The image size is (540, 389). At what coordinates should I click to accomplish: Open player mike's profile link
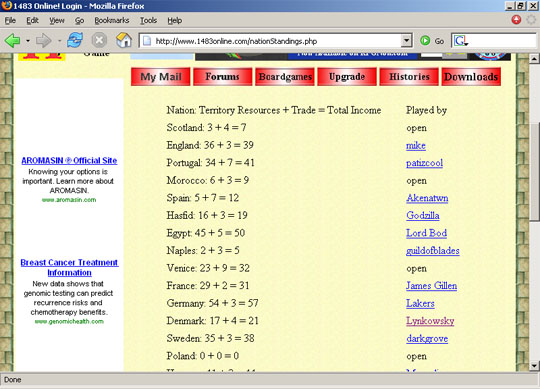click(x=416, y=146)
